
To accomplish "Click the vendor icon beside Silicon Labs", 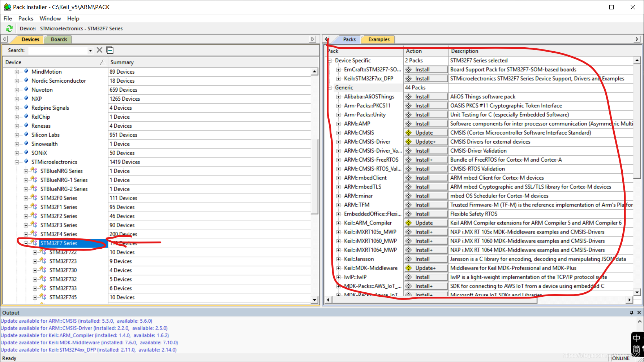I will pos(26,134).
